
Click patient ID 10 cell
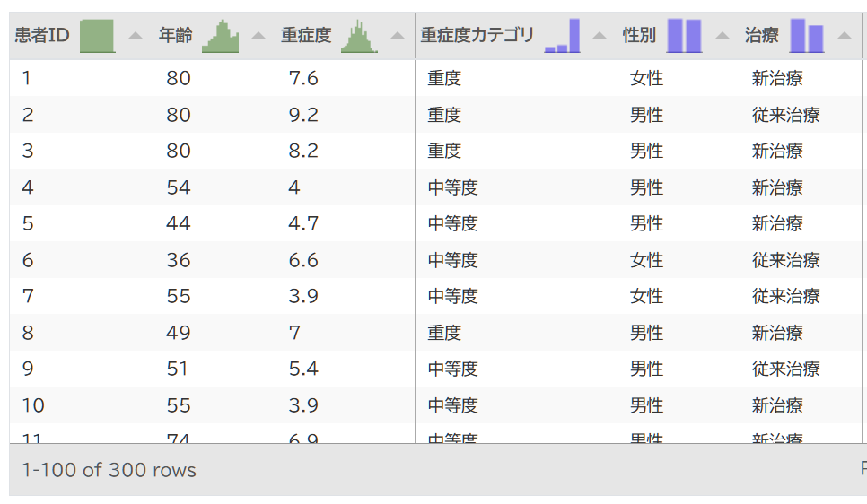point(33,405)
